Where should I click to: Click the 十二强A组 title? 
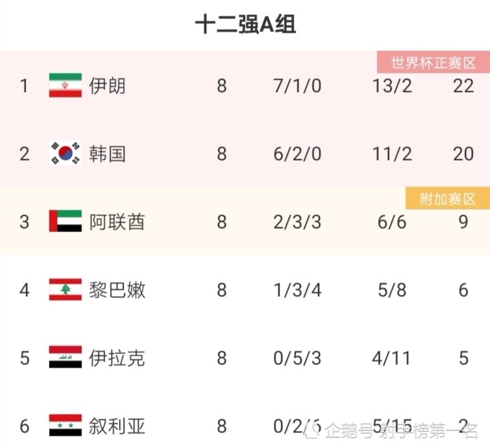245,25
